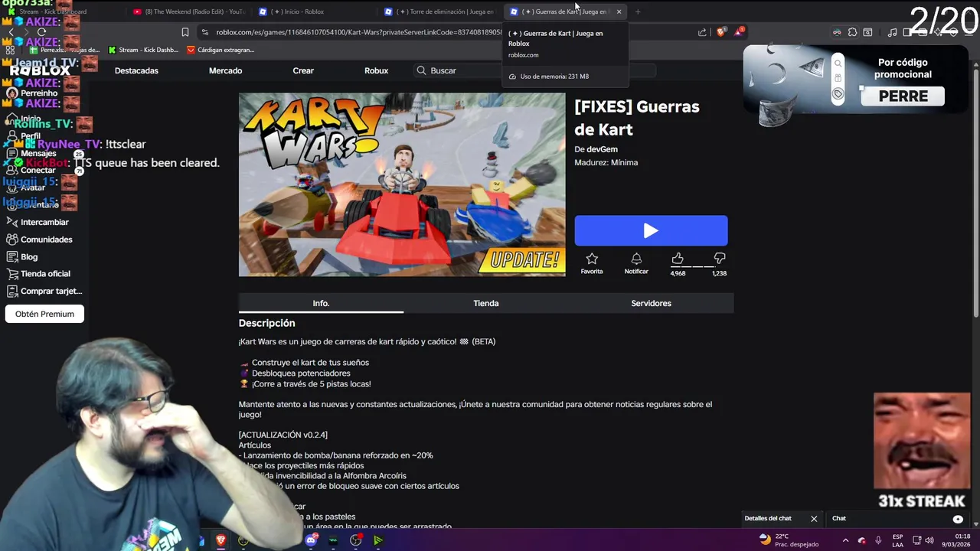The width and height of the screenshot is (980, 551).
Task: Click the PERRE promo code button
Action: (x=903, y=96)
